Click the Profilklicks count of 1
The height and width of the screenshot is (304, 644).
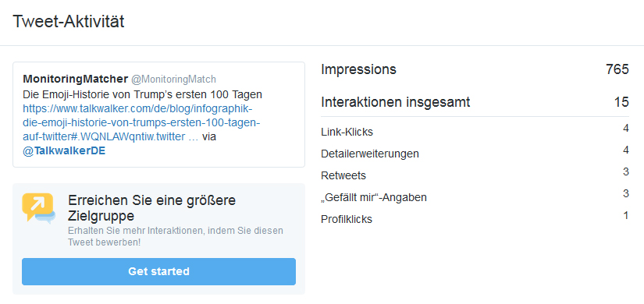coord(626,215)
